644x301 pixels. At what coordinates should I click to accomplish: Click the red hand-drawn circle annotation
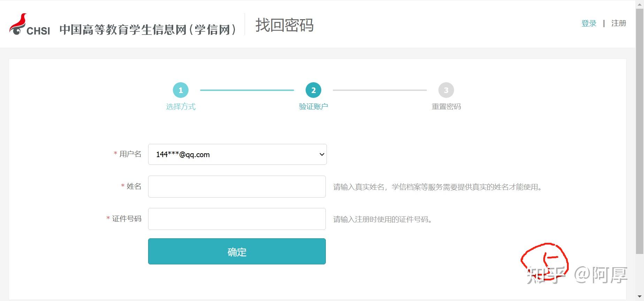pyautogui.click(x=544, y=261)
